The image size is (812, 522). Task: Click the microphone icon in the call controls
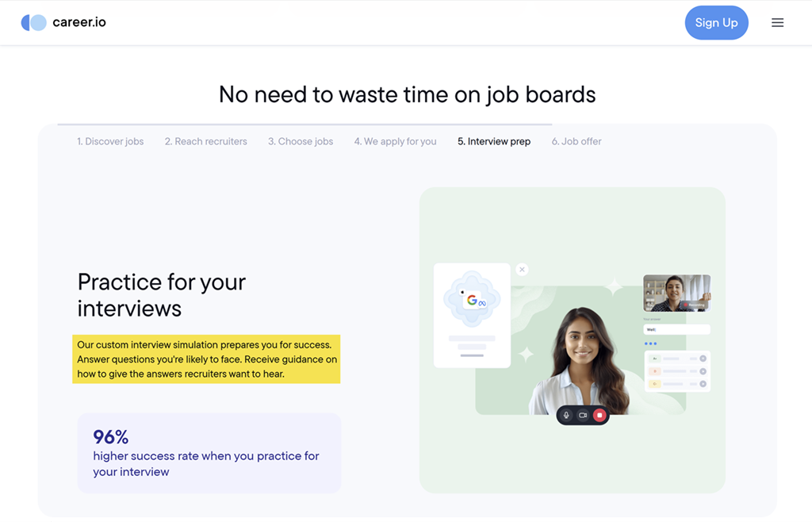pyautogui.click(x=566, y=415)
